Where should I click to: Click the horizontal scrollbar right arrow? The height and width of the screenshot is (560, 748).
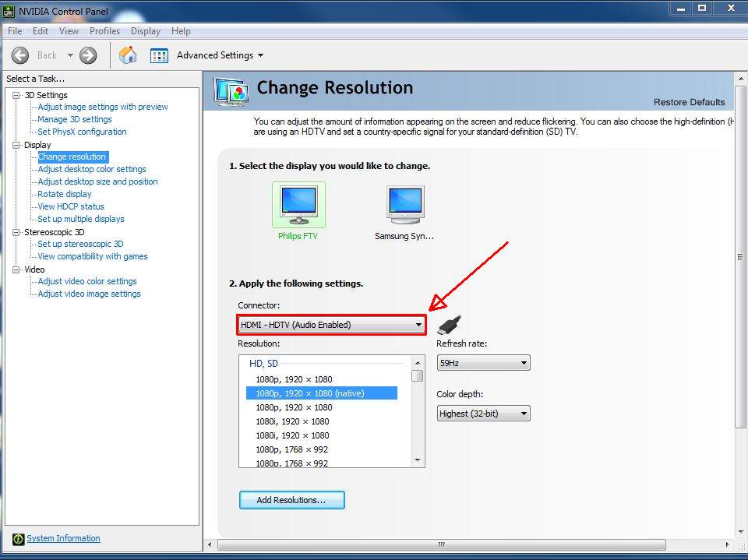tap(727, 544)
